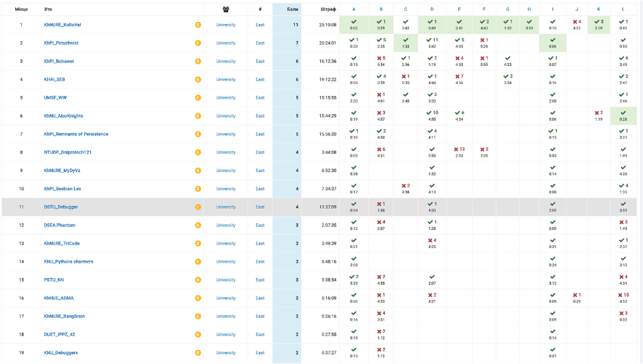This screenshot has height=364, width=643.
Task: Click green check in KhNU_AlcoKnights column L
Action: (x=623, y=113)
